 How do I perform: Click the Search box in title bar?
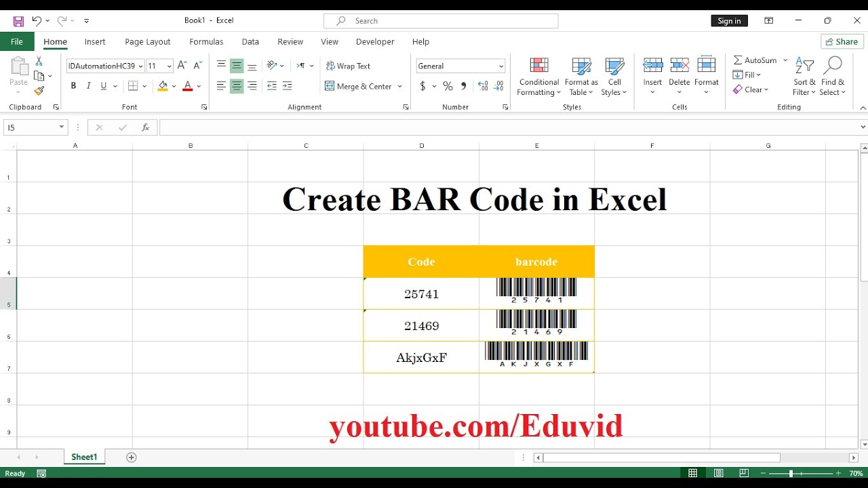[441, 21]
